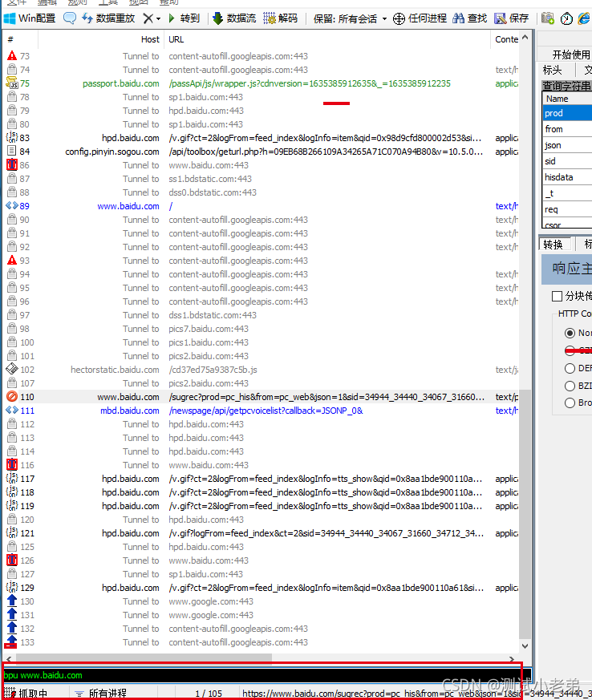
Task: Switch to the Transformer (转换) response tab
Action: click(x=553, y=245)
